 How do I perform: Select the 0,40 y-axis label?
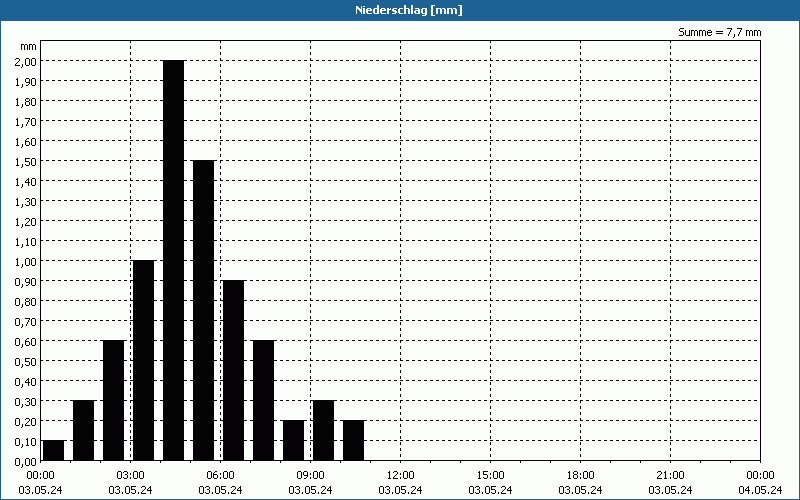coord(27,381)
